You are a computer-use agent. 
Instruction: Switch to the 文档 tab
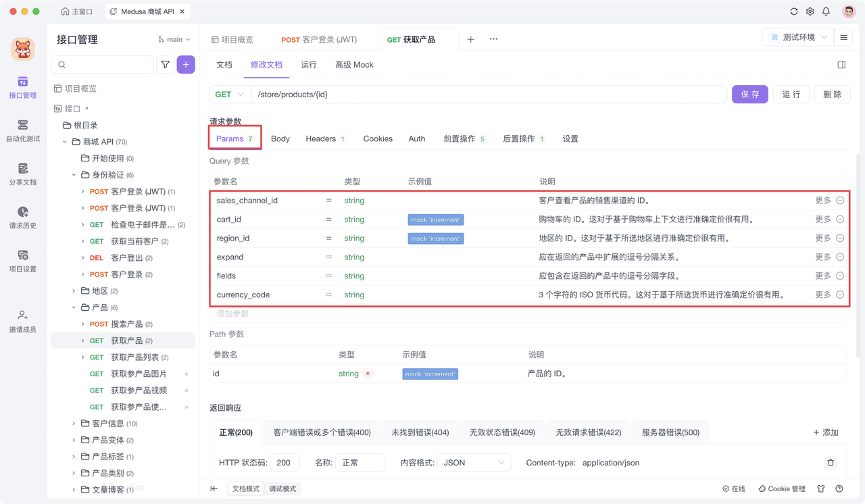224,65
